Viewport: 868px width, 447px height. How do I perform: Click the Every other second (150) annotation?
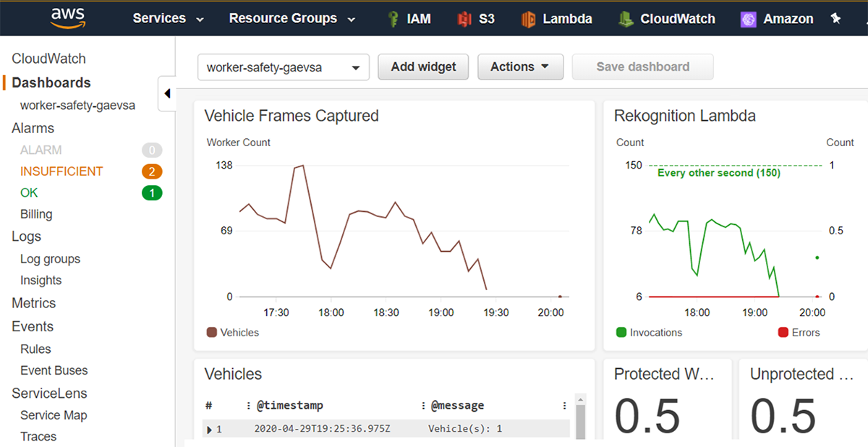[x=719, y=174]
